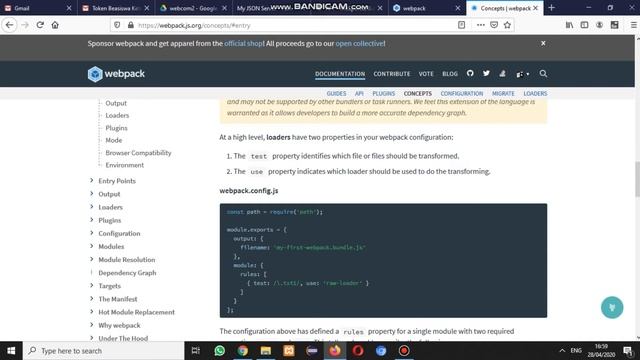This screenshot has width=640, height=360.
Task: Click the webpack logo in the header
Action: pyautogui.click(x=116, y=74)
